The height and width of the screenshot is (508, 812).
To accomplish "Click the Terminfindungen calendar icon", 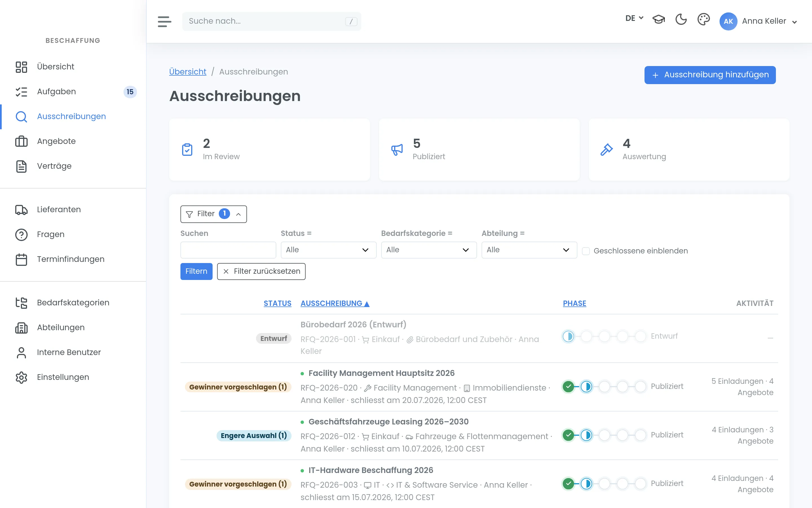I will coord(21,259).
